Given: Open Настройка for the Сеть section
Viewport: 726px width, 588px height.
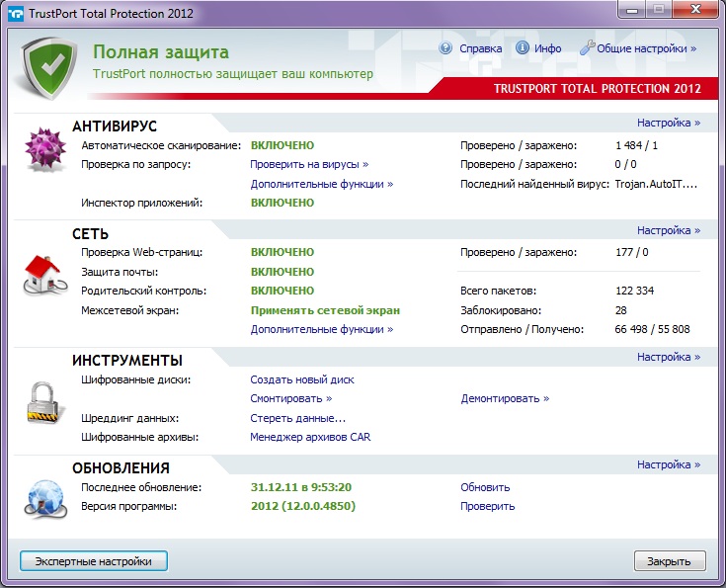Looking at the screenshot, I should (669, 230).
